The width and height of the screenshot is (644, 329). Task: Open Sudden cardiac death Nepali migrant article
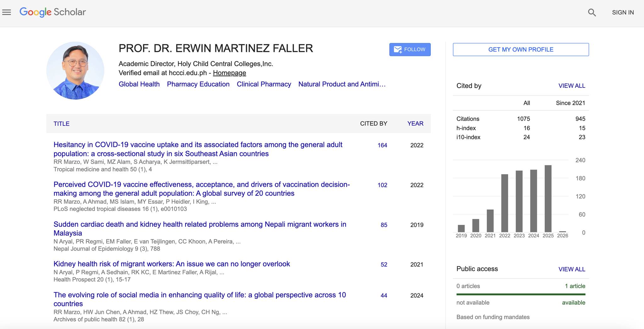[x=200, y=229]
